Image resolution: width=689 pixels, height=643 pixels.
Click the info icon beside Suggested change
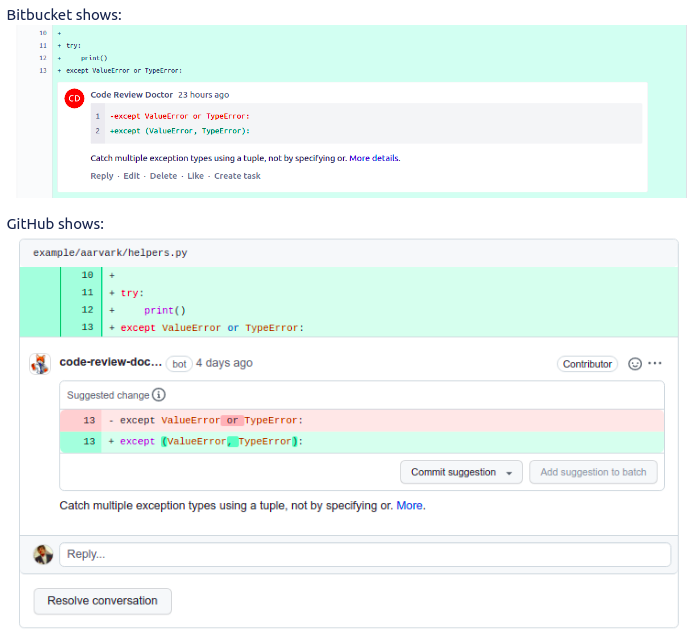(159, 395)
